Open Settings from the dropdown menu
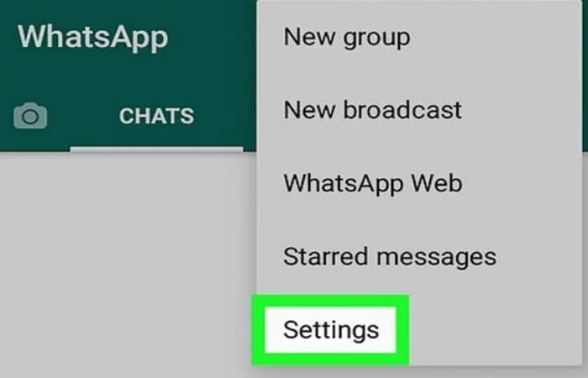Viewport: 588px width, 378px height. pyautogui.click(x=330, y=330)
